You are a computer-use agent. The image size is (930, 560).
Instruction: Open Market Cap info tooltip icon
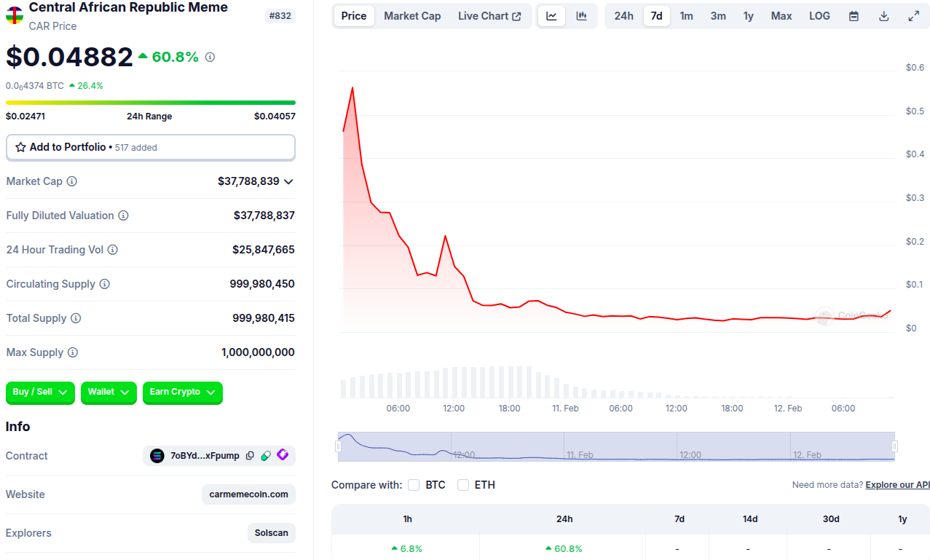[x=72, y=181]
